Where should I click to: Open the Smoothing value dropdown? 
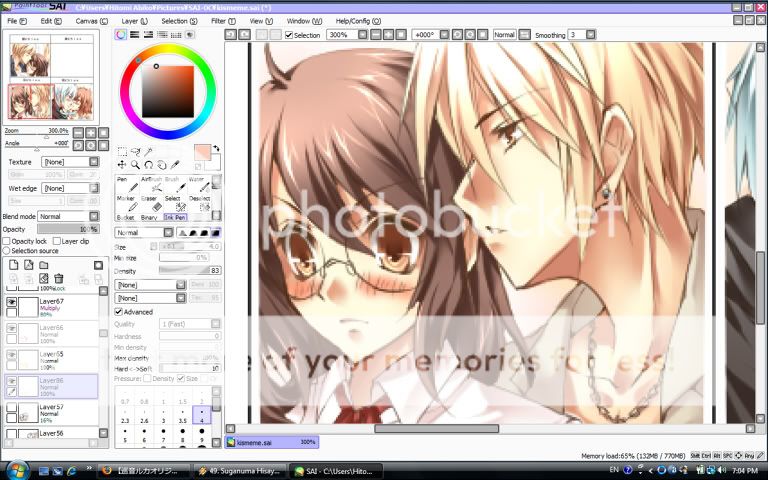click(591, 35)
